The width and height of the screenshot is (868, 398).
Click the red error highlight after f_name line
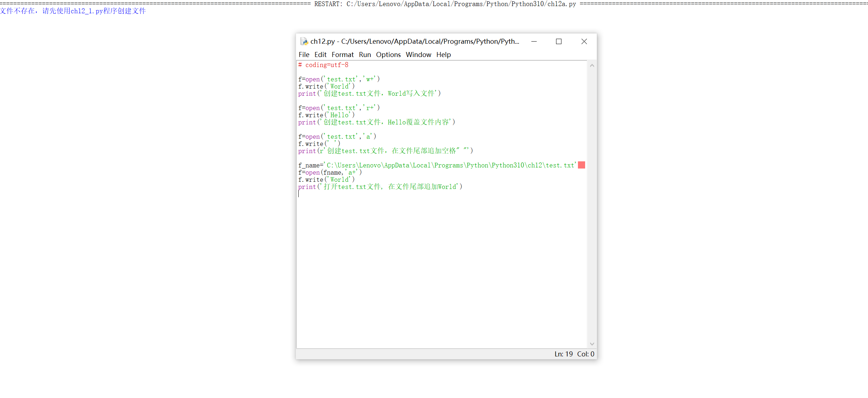pyautogui.click(x=581, y=165)
